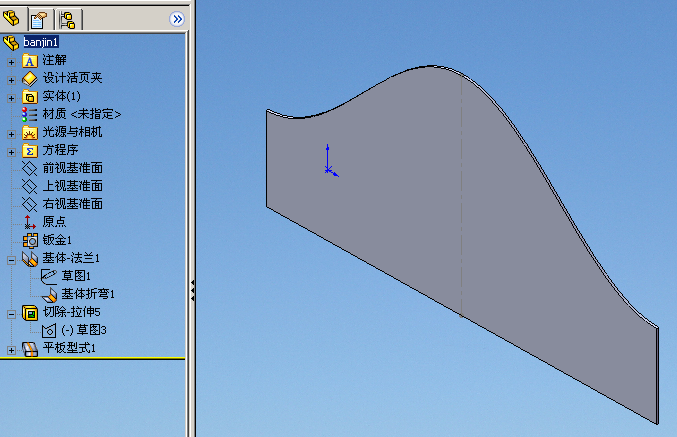This screenshot has width=677, height=437.
Task: Click the banjin1 part icon
Action: click(x=11, y=42)
